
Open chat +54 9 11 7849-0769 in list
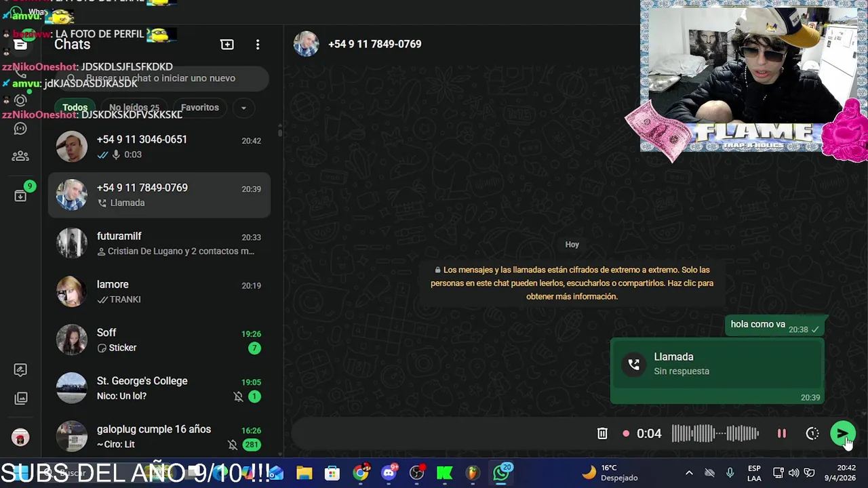(x=159, y=195)
